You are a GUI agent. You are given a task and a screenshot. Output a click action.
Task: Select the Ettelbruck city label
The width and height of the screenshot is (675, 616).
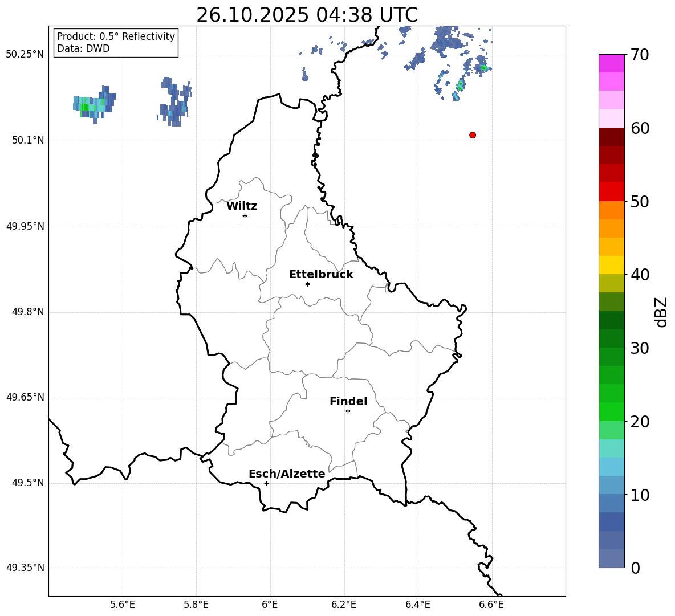click(x=321, y=275)
